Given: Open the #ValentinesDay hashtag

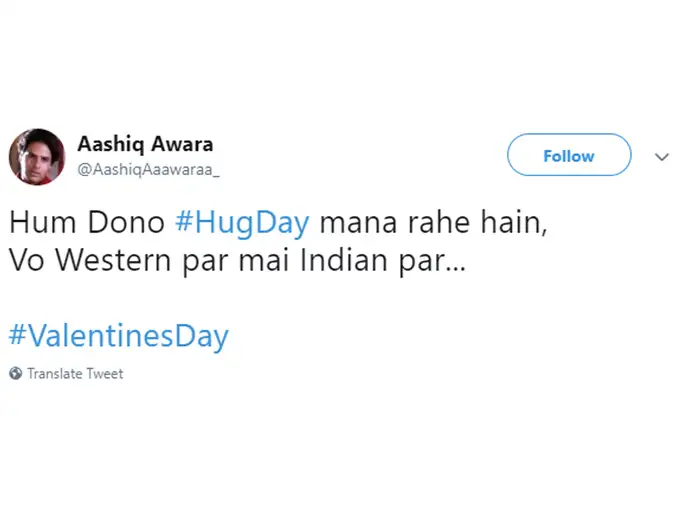Looking at the screenshot, I should [x=118, y=334].
